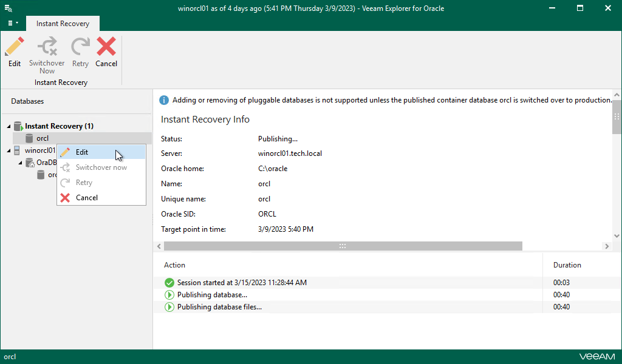Screen dimensions: 622x364
Task: Click database icon under OraDB home
Action: tap(41, 175)
